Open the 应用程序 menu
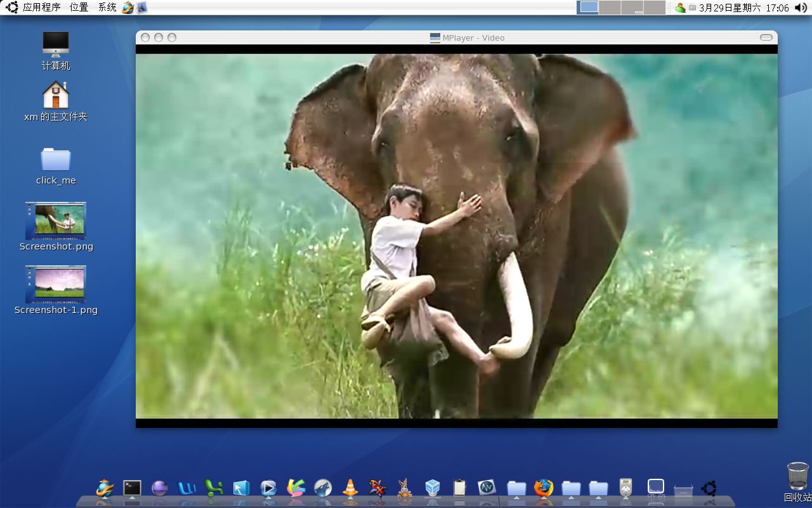Image resolution: width=812 pixels, height=508 pixels. pos(41,8)
